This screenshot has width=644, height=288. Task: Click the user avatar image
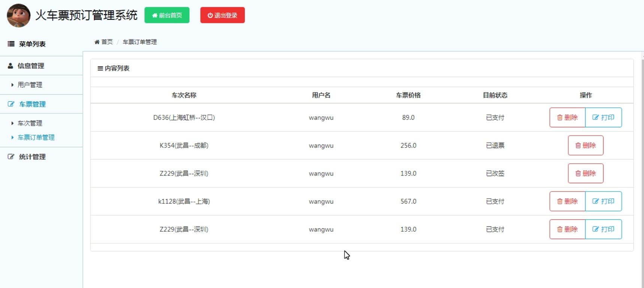click(x=18, y=15)
